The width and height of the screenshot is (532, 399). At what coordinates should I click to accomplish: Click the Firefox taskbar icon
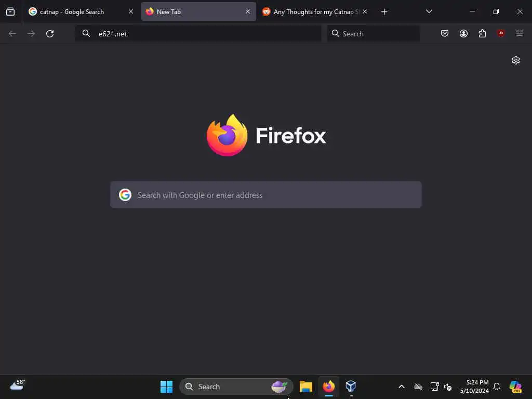(x=328, y=387)
